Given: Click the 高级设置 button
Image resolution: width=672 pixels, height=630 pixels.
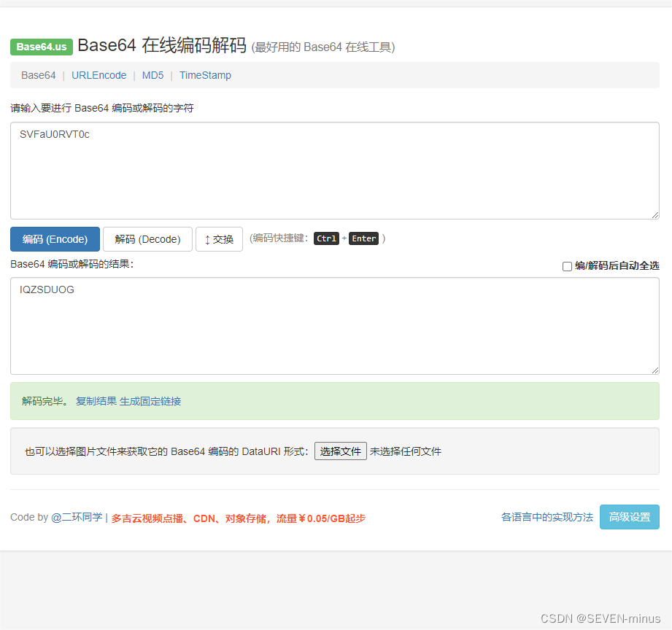Looking at the screenshot, I should 629,517.
